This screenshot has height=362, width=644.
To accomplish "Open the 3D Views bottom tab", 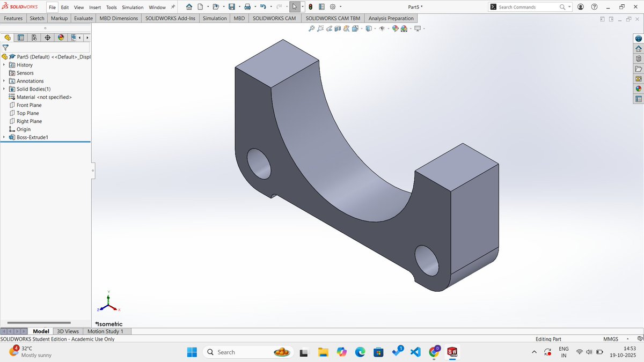I will (68, 331).
